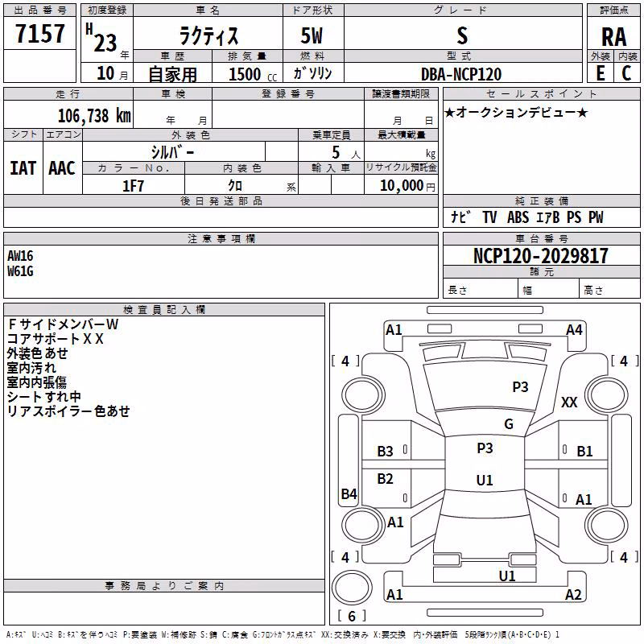Viewport: 644px width, 644px height.
Task: Click inspector note リアスポイラー色あせ
Action: click(68, 411)
